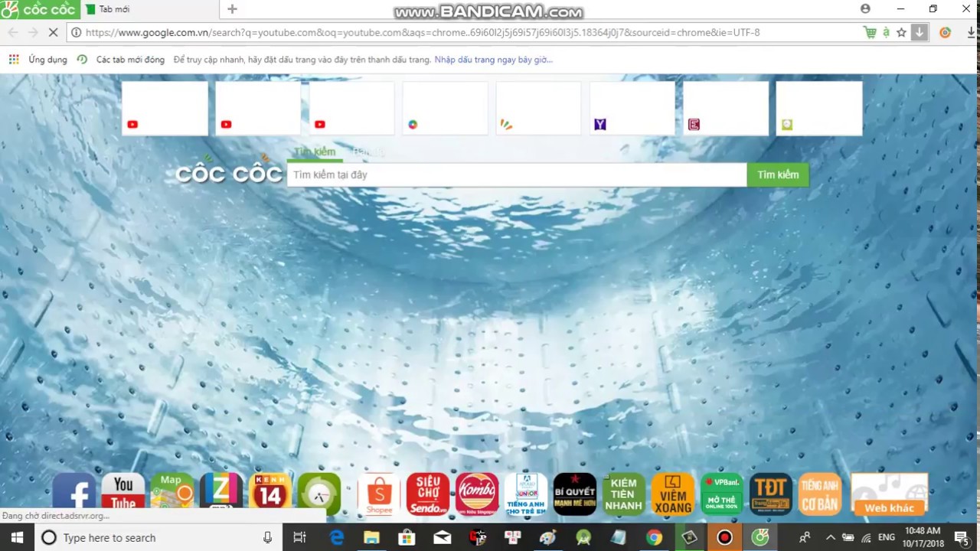Open the "Viêm xoang" shortcut icon

point(673,494)
